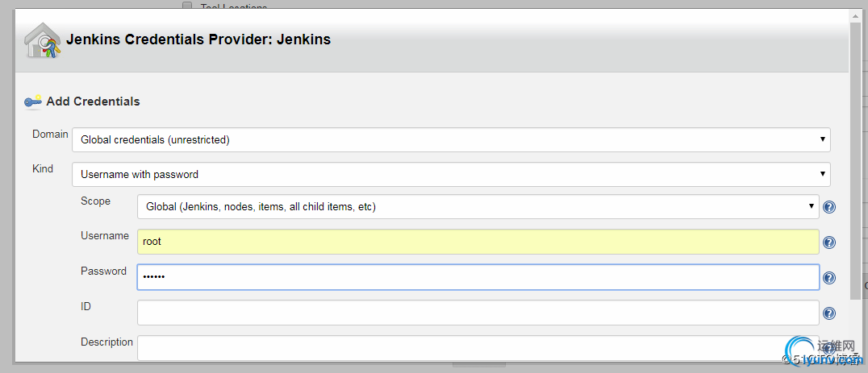This screenshot has width=868, height=373.
Task: Click the Description input field
Action: click(478, 347)
